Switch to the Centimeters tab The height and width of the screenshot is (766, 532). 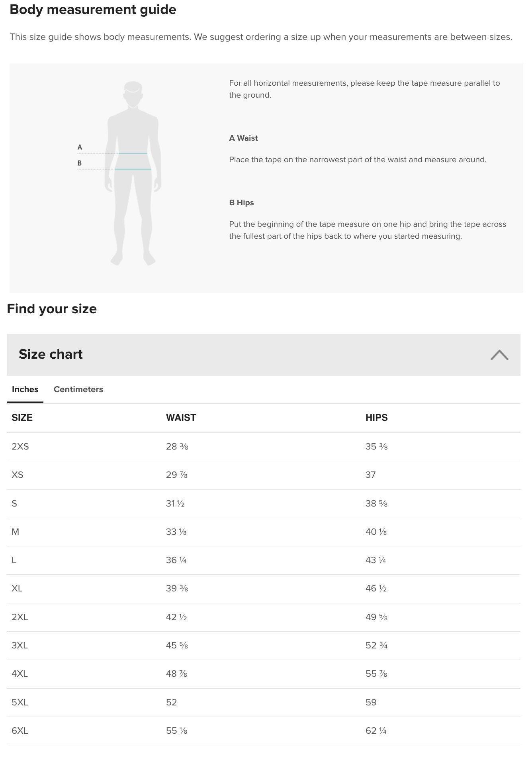78,389
